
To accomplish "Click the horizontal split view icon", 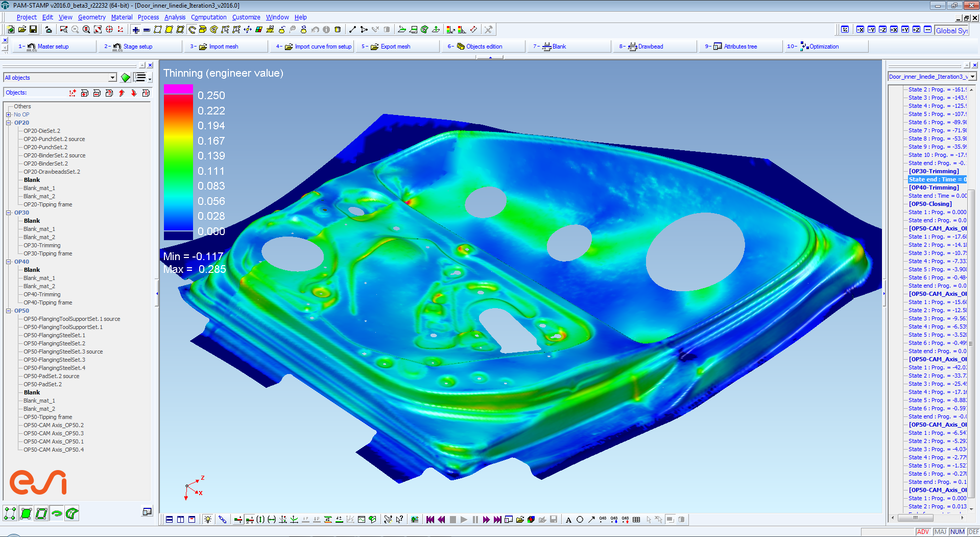I will pos(170,520).
